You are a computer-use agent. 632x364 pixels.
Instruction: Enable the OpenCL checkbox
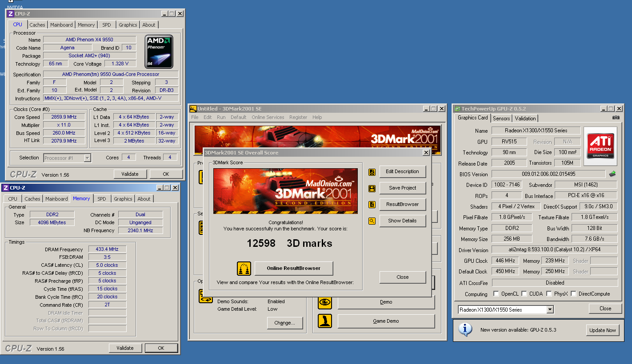496,294
